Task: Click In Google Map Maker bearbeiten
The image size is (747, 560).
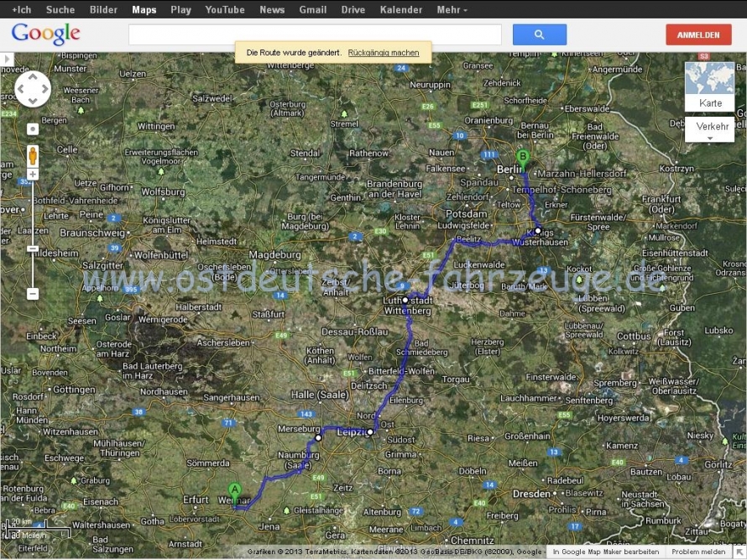Action: click(605, 552)
